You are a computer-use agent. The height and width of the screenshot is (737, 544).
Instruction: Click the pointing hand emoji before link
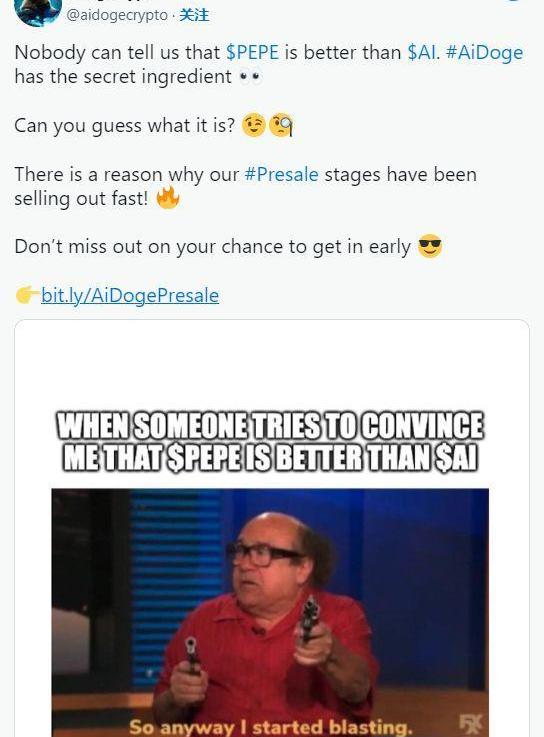pos(27,295)
